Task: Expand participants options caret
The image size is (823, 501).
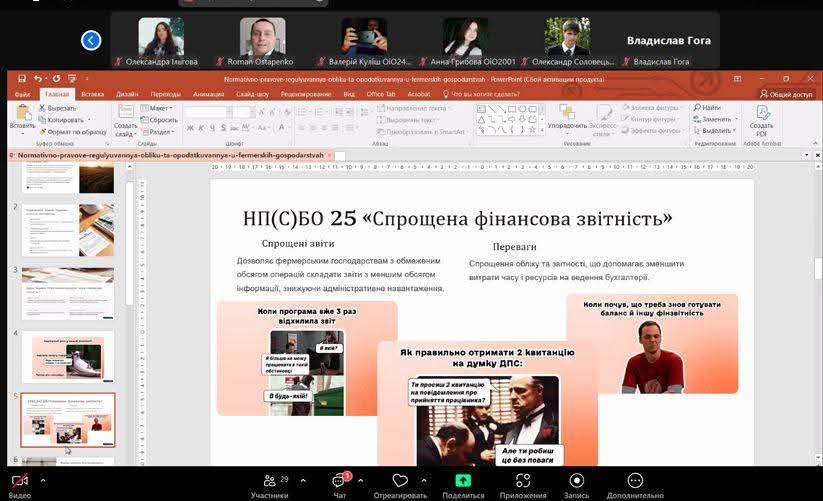Action: coord(303,480)
